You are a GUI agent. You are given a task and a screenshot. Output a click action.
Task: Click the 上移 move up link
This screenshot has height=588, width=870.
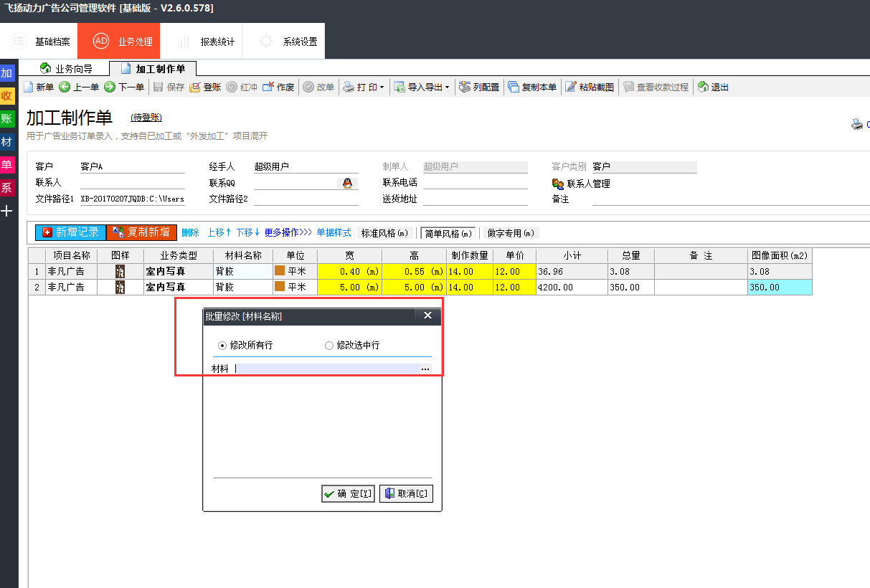[219, 233]
